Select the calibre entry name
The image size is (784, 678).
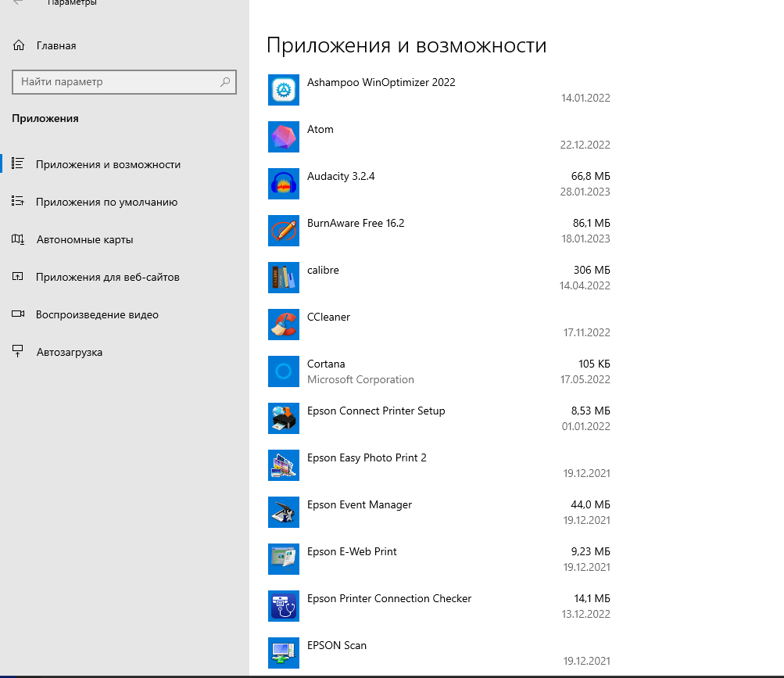tap(323, 271)
